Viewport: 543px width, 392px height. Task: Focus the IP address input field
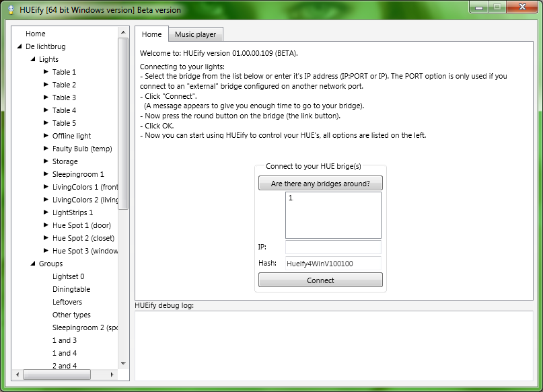click(333, 247)
